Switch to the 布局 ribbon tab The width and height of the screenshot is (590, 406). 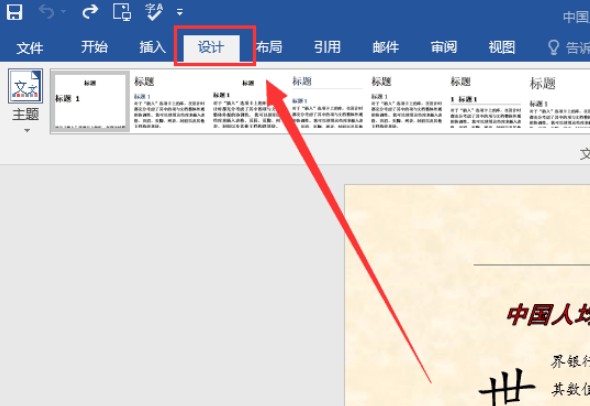point(269,47)
